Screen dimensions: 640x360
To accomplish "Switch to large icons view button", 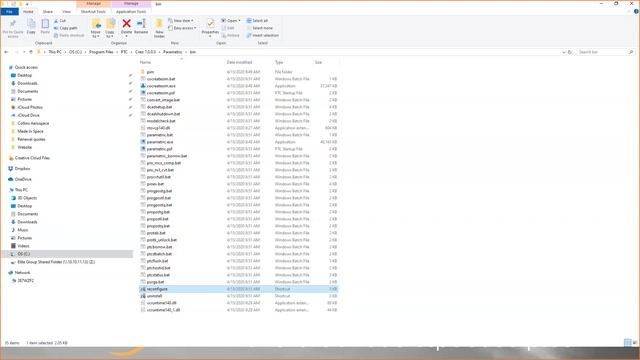I will point(635,343).
